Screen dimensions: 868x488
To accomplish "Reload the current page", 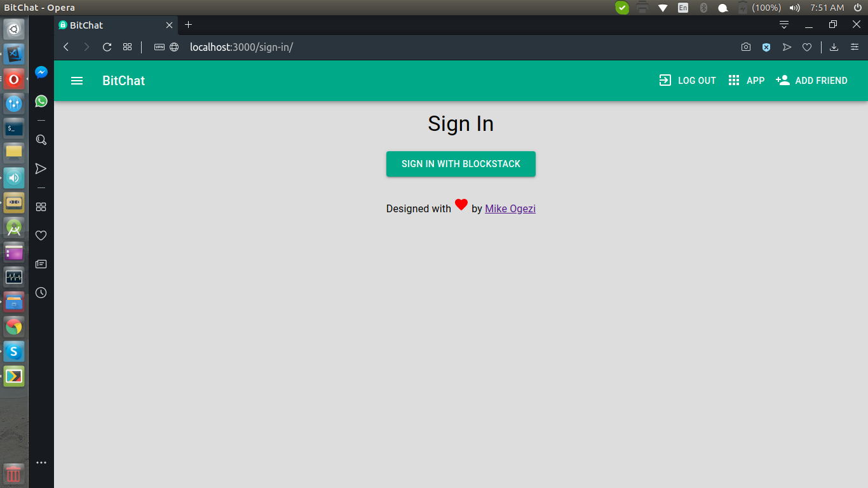I will [x=107, y=47].
